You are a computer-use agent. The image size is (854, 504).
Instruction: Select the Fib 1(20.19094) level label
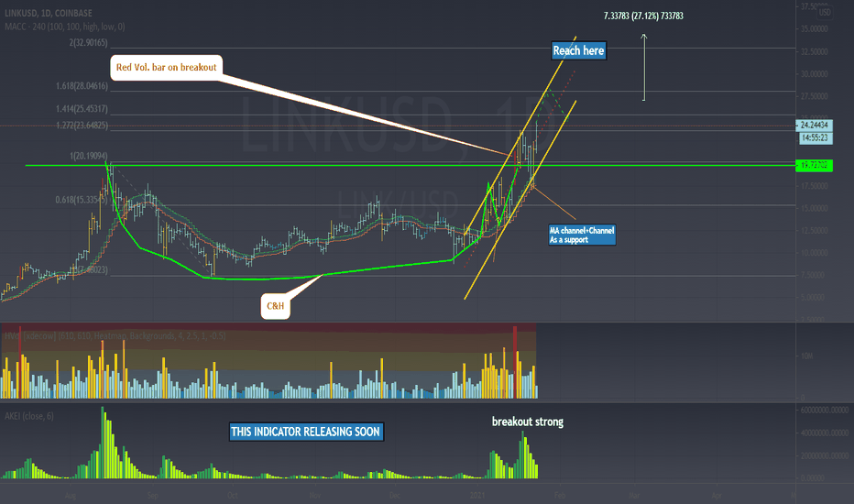point(88,157)
